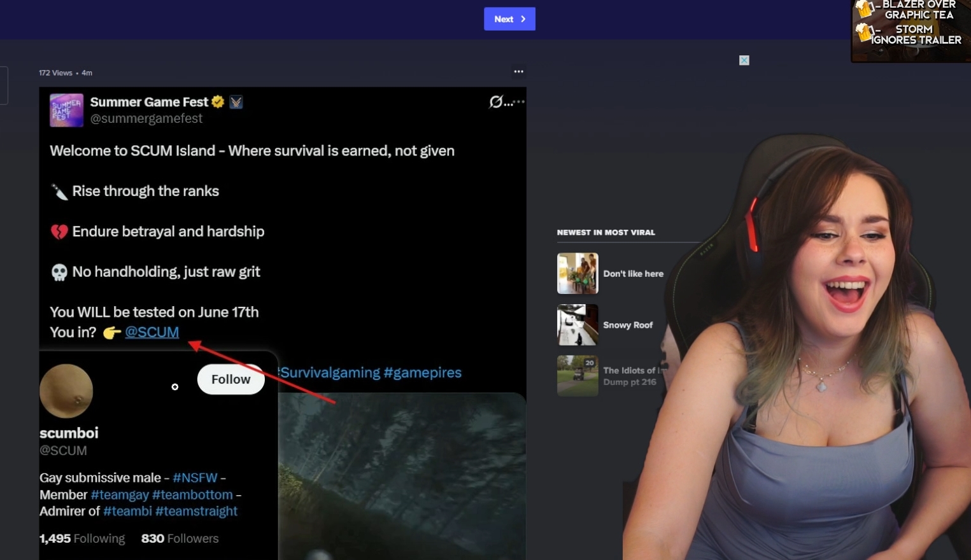This screenshot has width=971, height=560.
Task: Click "Endure betrayal and hardship" line
Action: coord(168,232)
